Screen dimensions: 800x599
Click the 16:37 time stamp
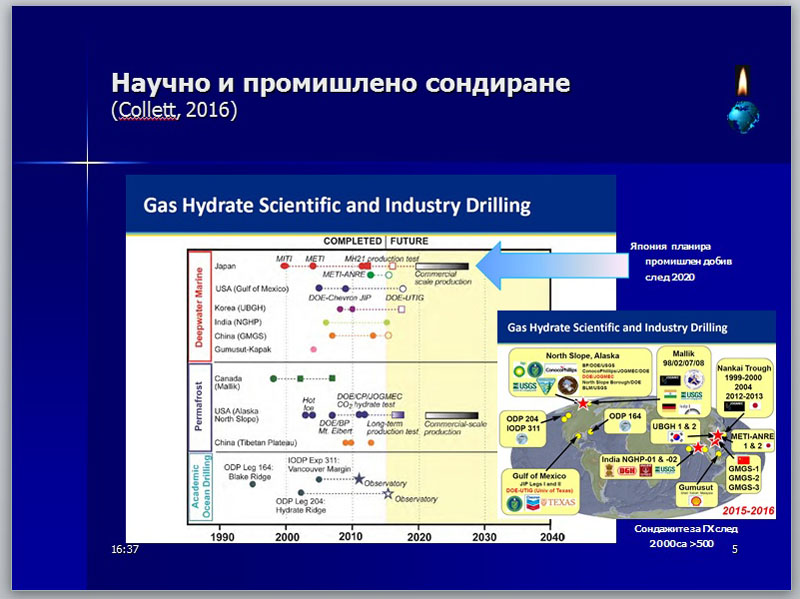click(125, 550)
